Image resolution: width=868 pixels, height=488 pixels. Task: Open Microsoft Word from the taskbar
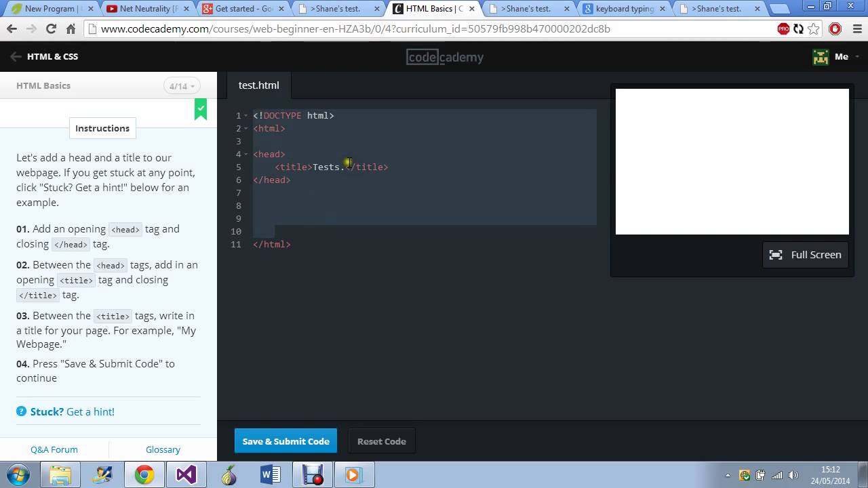tap(270, 474)
